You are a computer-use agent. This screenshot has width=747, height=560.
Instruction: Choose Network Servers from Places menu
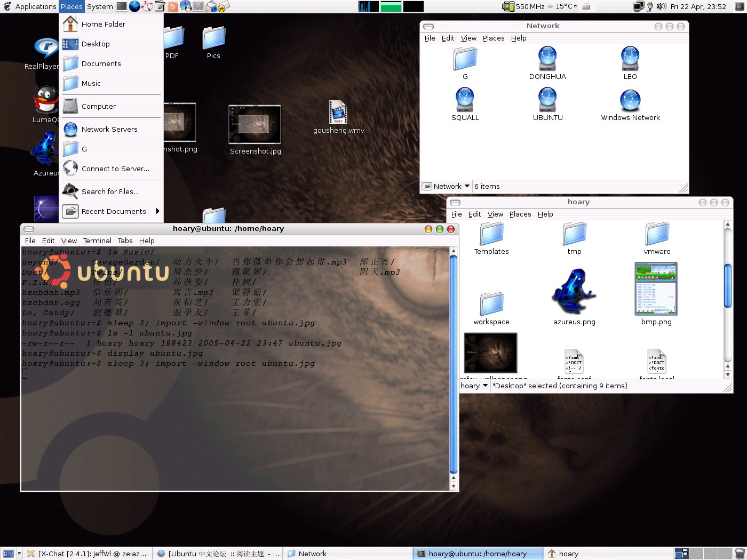pyautogui.click(x=111, y=129)
